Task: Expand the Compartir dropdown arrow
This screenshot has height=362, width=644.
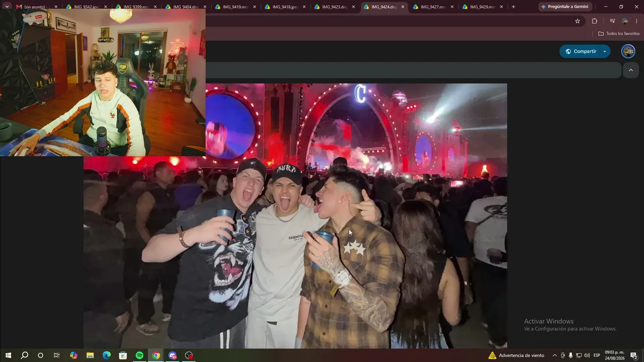Action: pyautogui.click(x=605, y=51)
